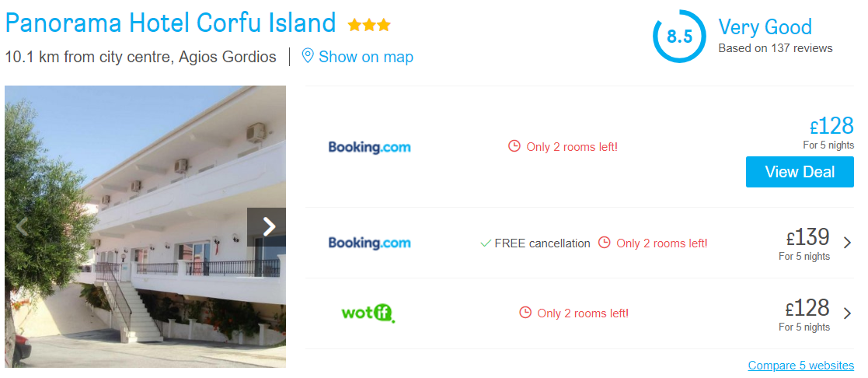Click the map pin icon
This screenshot has height=378, width=868.
[308, 55]
